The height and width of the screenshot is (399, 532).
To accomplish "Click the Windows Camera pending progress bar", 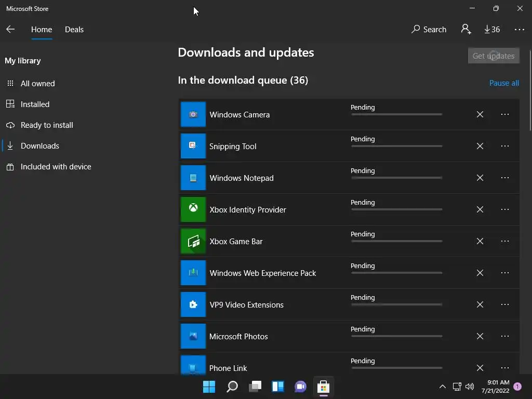I will pyautogui.click(x=396, y=114).
